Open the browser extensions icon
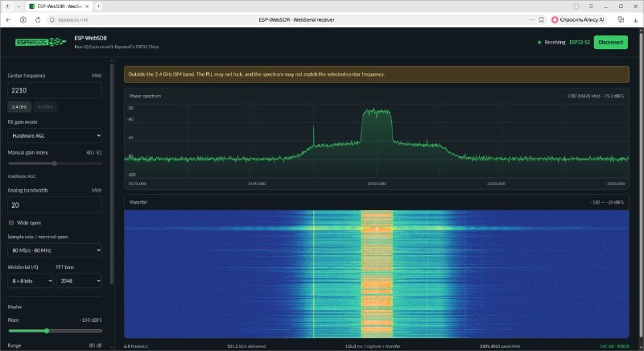 point(621,19)
